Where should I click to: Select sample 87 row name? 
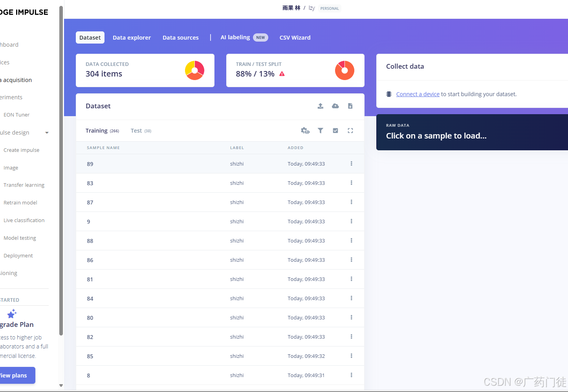point(90,202)
